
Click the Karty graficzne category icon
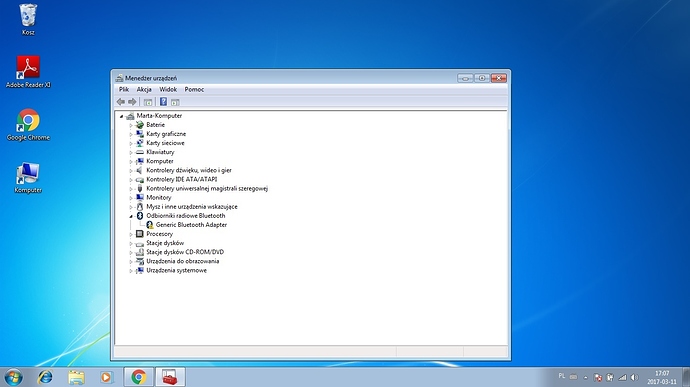point(140,134)
